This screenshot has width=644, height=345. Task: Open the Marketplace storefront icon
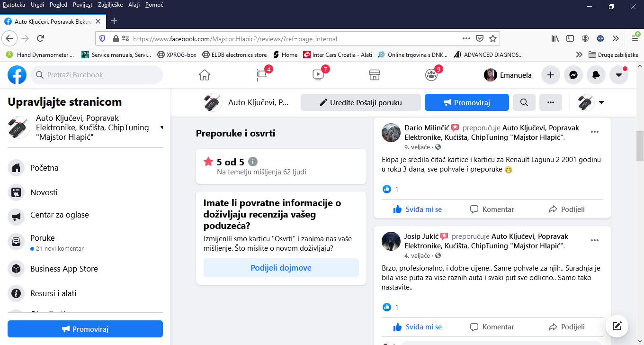pyautogui.click(x=375, y=75)
